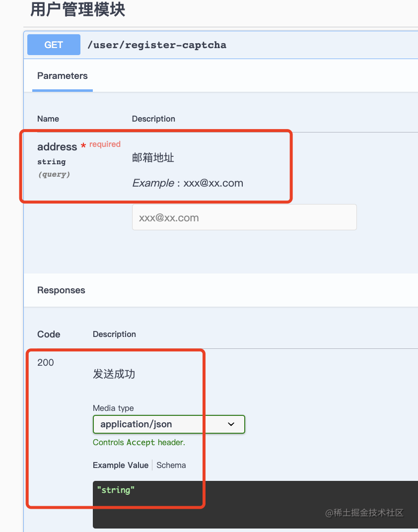Click the Example xxx@xx.com text
The image size is (418, 532).
pyautogui.click(x=188, y=183)
